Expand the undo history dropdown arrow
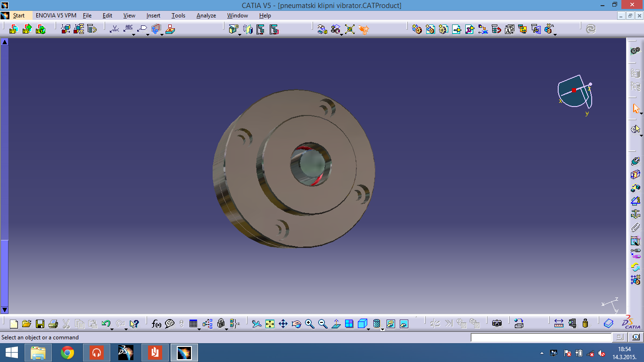 pos(112,329)
